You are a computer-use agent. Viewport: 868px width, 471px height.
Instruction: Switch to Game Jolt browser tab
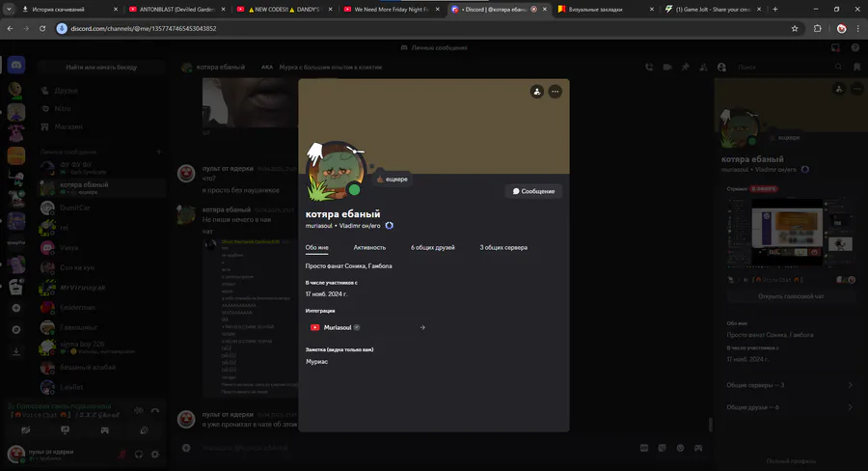tap(713, 9)
